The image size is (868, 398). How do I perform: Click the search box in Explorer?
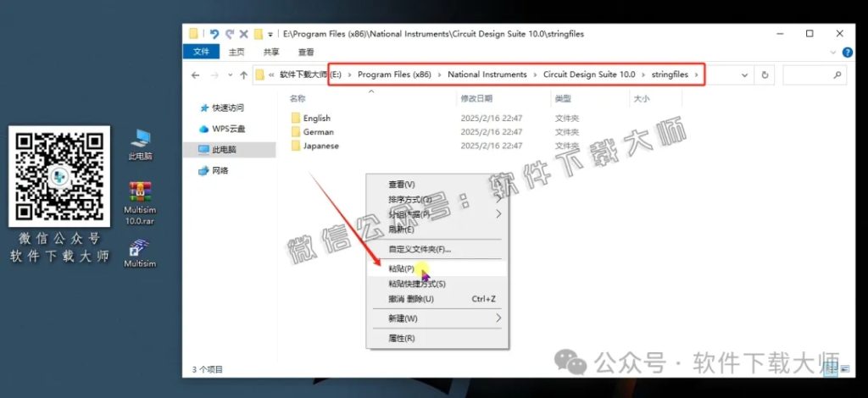[815, 75]
